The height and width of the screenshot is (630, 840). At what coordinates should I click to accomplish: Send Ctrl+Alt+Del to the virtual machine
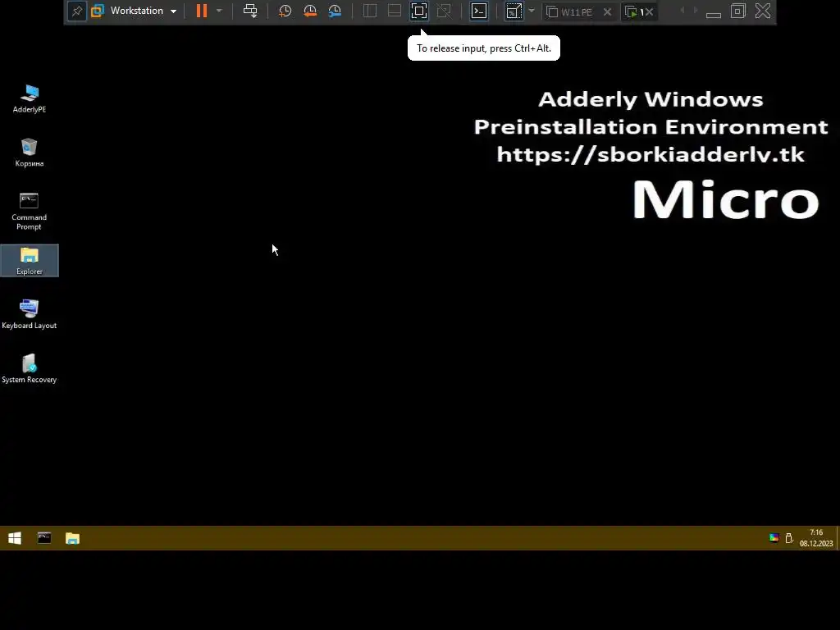(x=250, y=11)
